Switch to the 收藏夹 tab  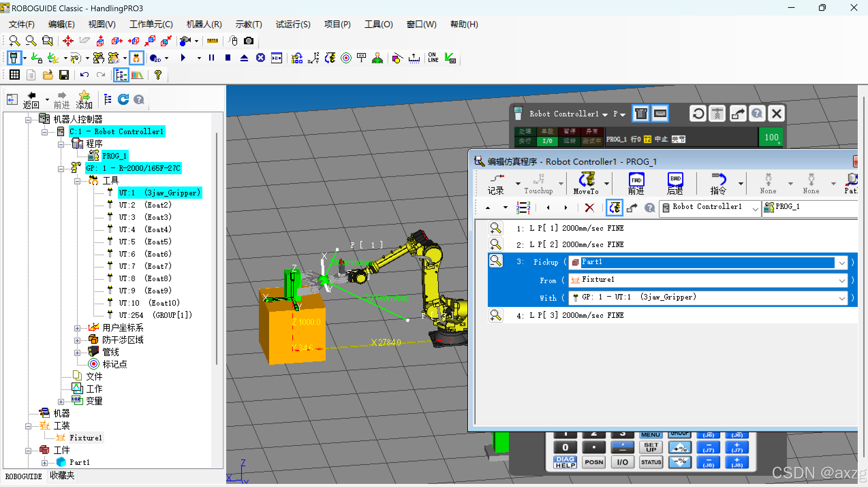(62, 475)
